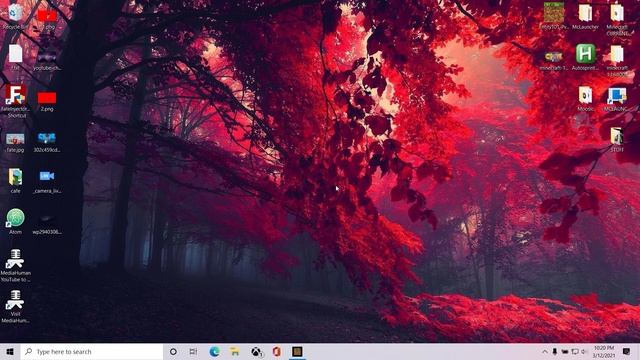
Task: Click the microphone tray icon
Action: click(555, 351)
